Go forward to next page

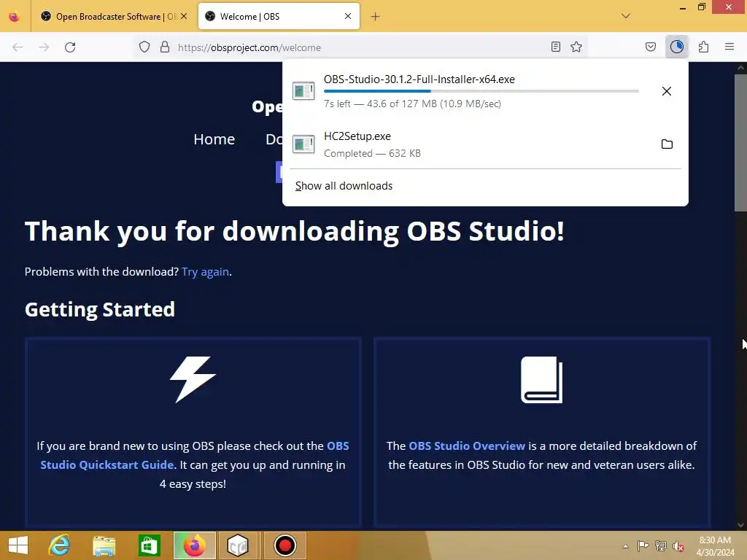(x=44, y=47)
